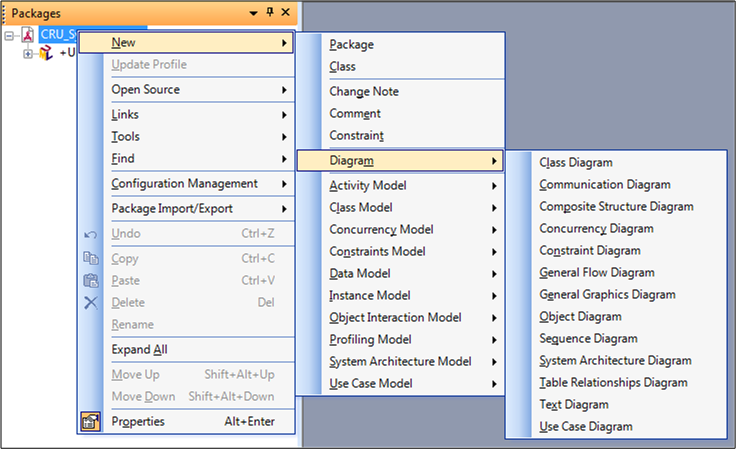This screenshot has height=449, width=736.
Task: Click the Properties icon in context menu
Action: click(91, 422)
